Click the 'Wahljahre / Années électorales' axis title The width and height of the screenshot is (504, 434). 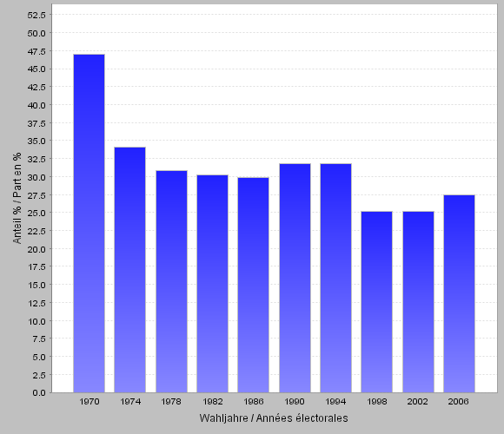pyautogui.click(x=274, y=418)
